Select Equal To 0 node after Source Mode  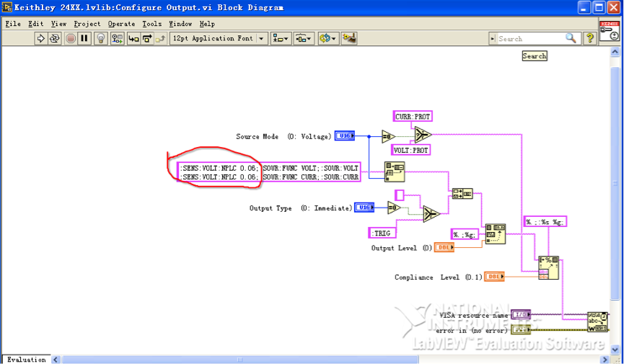388,136
